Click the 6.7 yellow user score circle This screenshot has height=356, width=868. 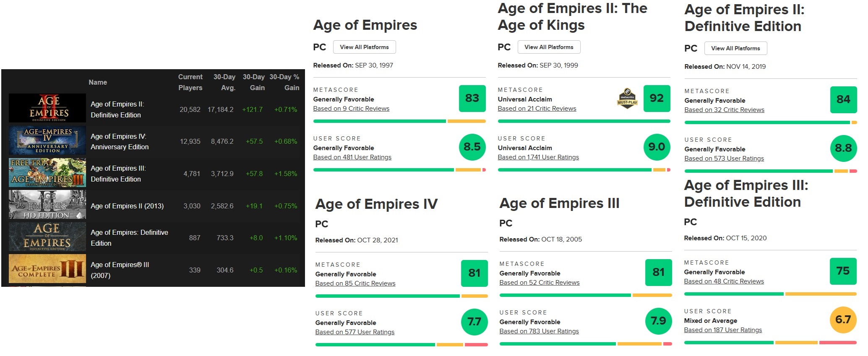[843, 320]
